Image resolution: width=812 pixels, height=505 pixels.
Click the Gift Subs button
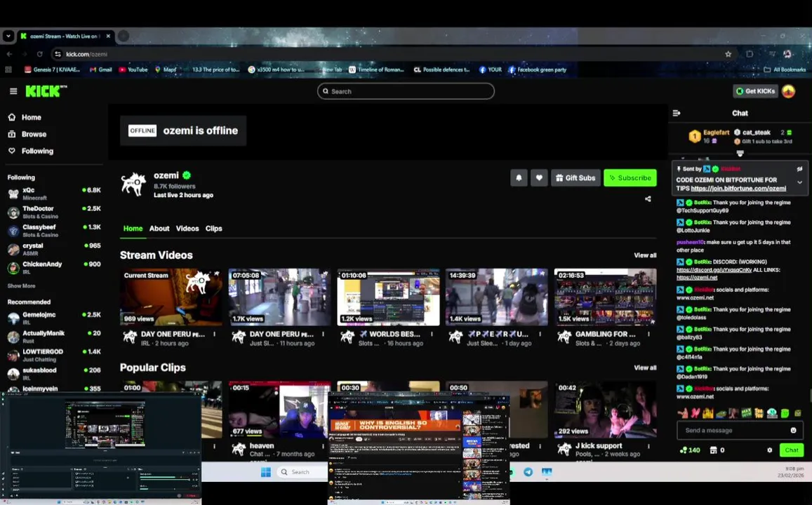pyautogui.click(x=575, y=178)
